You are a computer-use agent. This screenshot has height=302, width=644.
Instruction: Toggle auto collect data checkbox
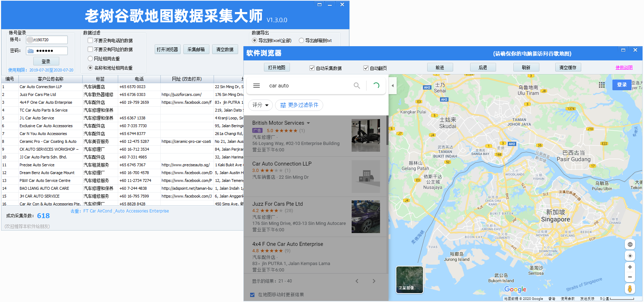(312, 68)
